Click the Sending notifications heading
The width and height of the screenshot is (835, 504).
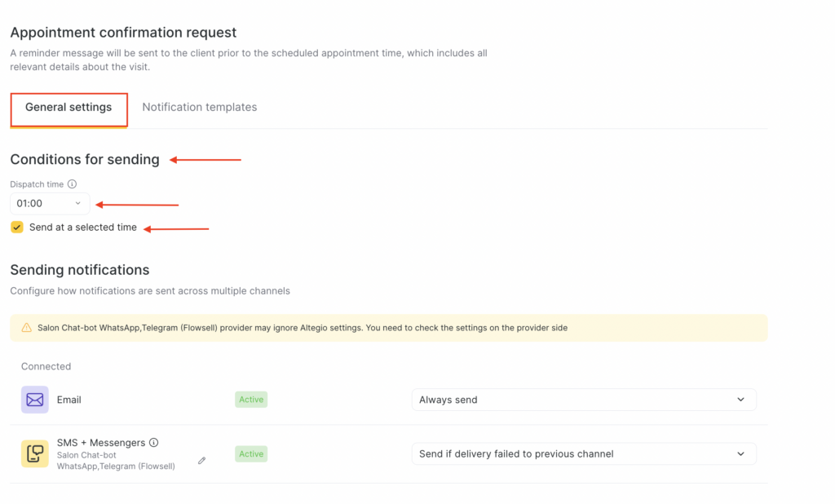(x=80, y=270)
